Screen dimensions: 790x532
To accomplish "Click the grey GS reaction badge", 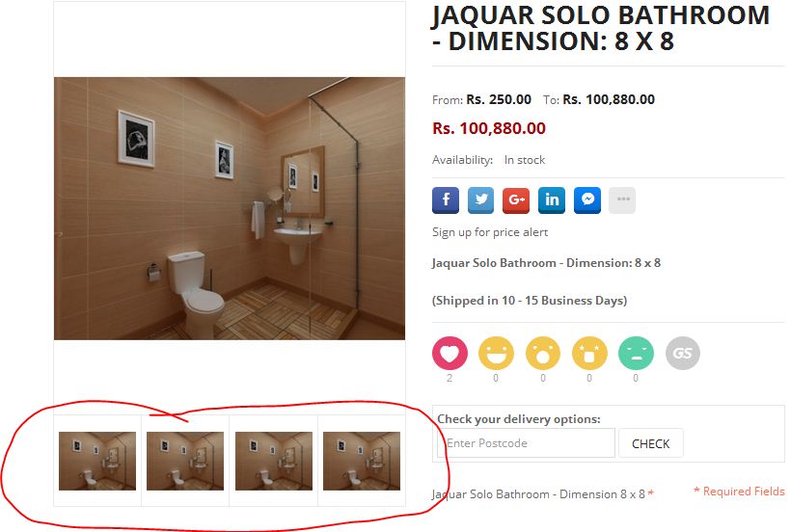I will (x=683, y=353).
